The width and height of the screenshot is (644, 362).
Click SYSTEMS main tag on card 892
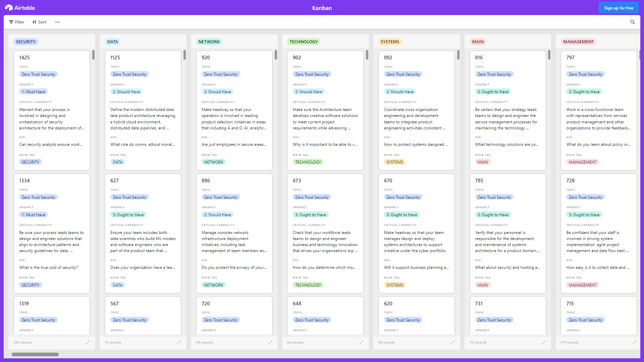pos(394,162)
